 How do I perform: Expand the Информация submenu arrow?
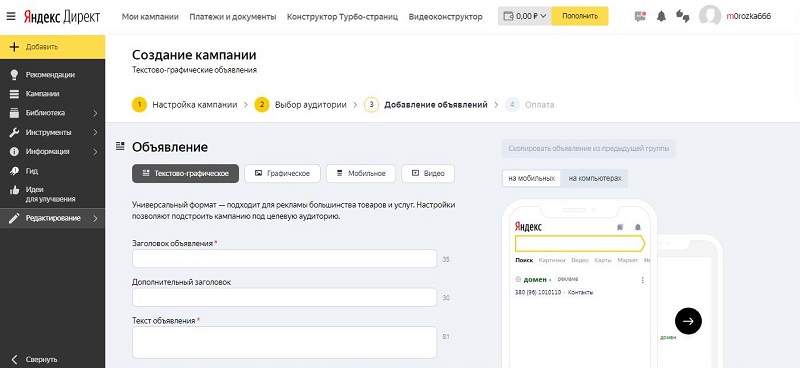tap(95, 152)
